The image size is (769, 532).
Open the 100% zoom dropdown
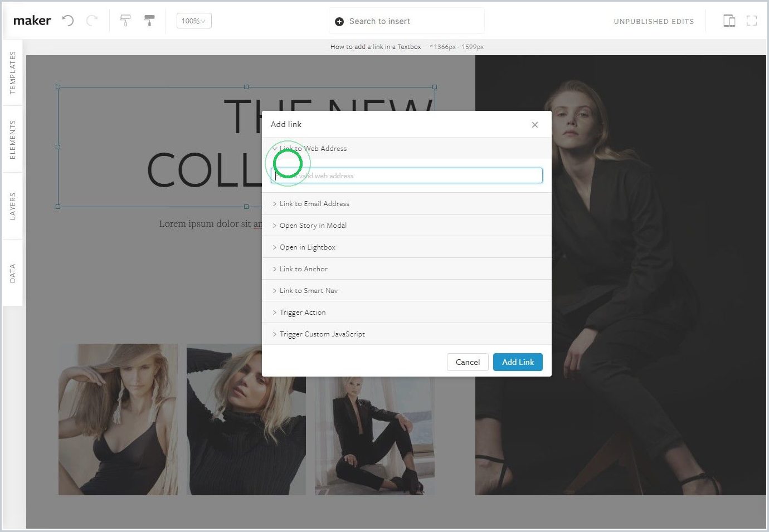coord(194,21)
